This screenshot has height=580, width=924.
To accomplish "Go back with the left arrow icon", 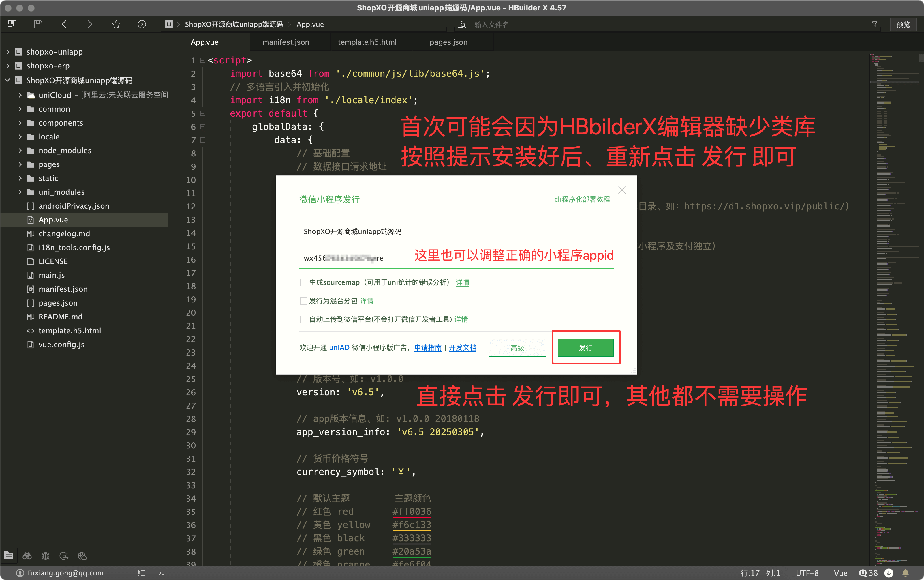I will (64, 25).
